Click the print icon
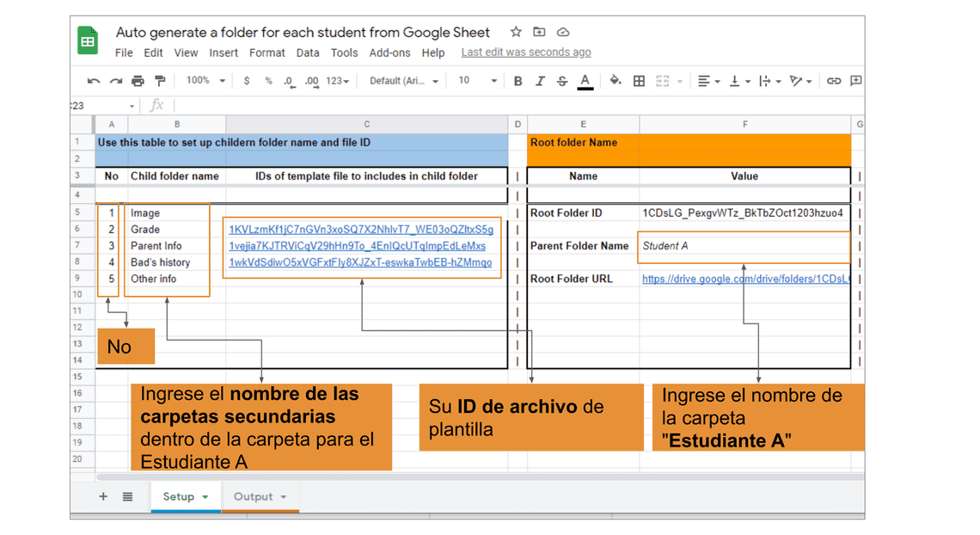 [x=138, y=81]
